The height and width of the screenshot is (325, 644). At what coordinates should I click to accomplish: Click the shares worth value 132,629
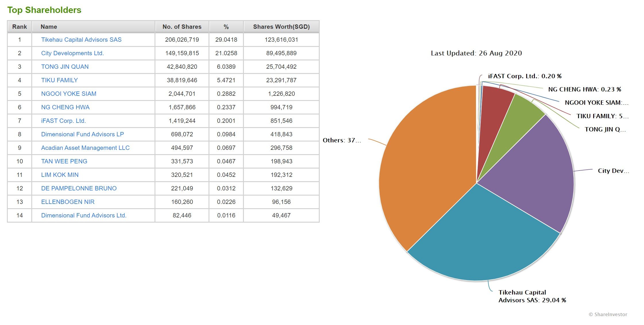[x=281, y=188]
